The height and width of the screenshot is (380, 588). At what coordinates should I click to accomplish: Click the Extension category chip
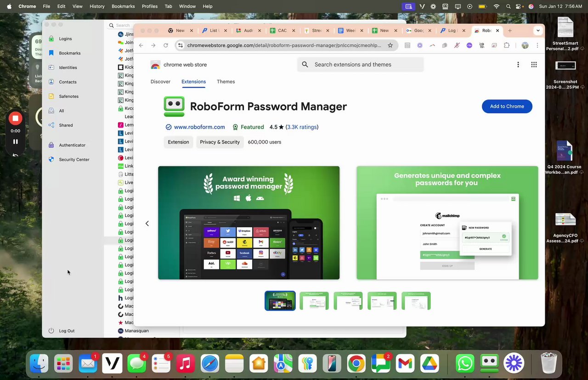178,142
